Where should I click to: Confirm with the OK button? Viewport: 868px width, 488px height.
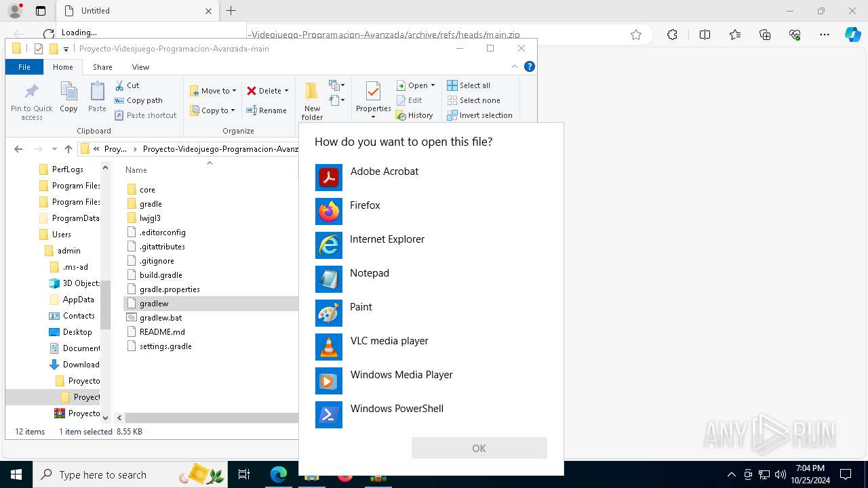tap(479, 448)
